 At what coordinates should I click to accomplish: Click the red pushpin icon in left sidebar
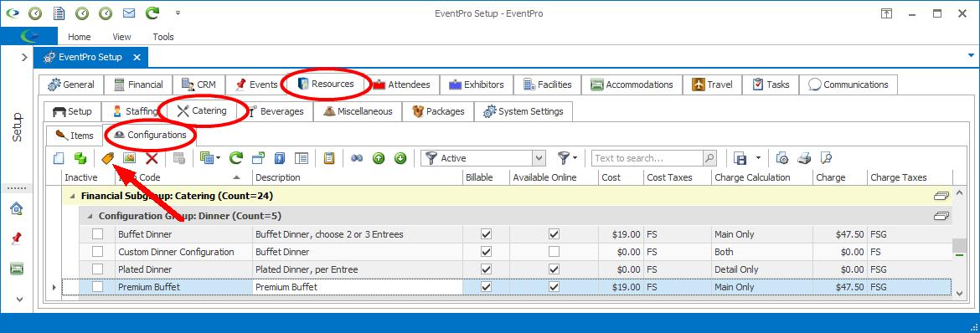pos(17,238)
